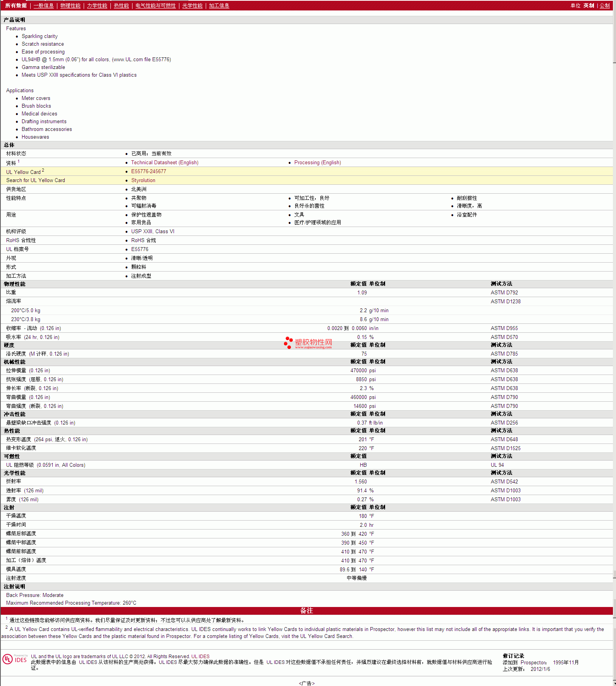Click the 'HB' flame rating value
Screen dimensions: 616x686
[363, 465]
